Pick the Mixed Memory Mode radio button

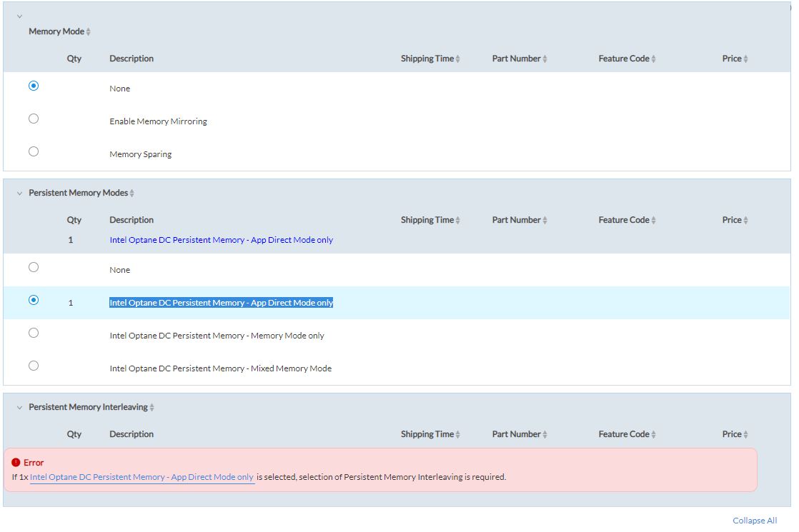coord(34,366)
